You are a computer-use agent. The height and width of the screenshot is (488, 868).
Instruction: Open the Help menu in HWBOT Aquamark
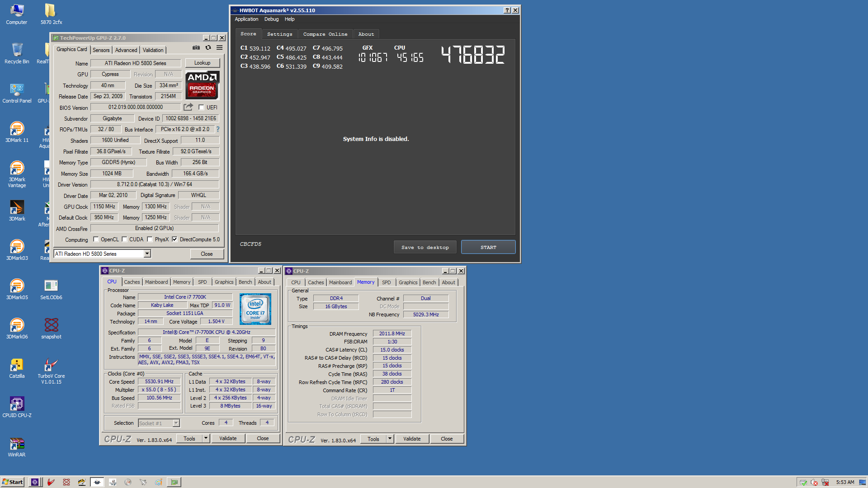289,19
